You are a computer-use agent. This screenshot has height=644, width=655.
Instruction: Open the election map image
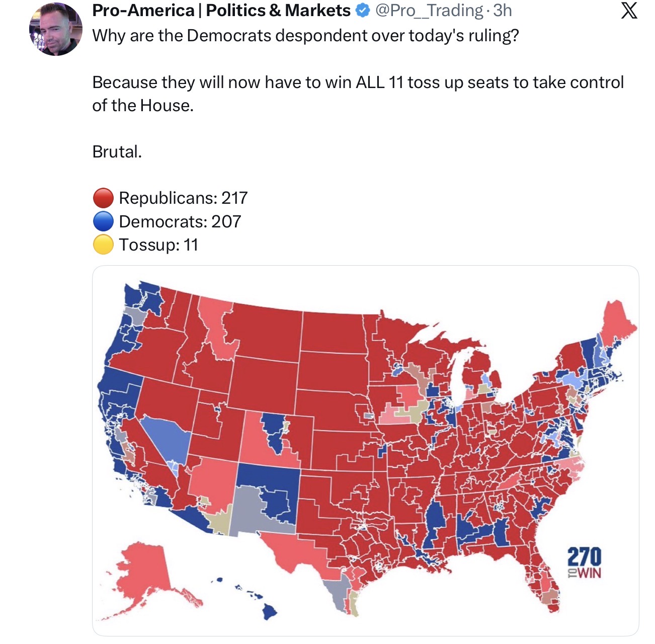pyautogui.click(x=366, y=451)
